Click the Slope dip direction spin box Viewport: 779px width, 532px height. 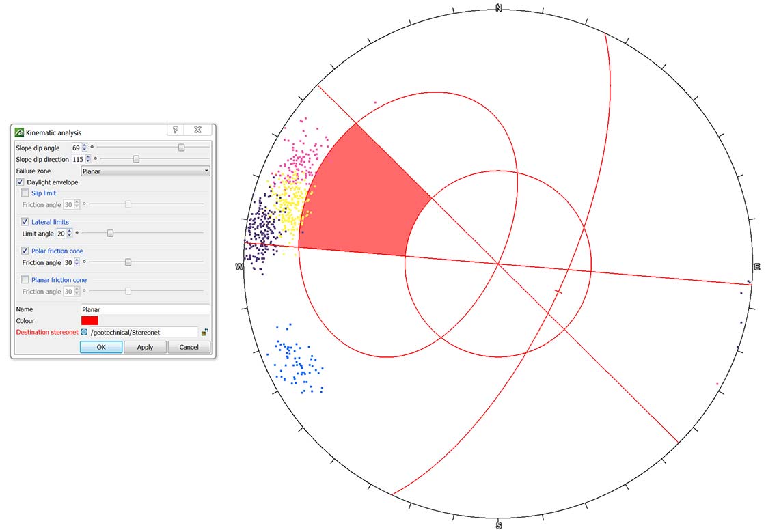tap(81, 159)
